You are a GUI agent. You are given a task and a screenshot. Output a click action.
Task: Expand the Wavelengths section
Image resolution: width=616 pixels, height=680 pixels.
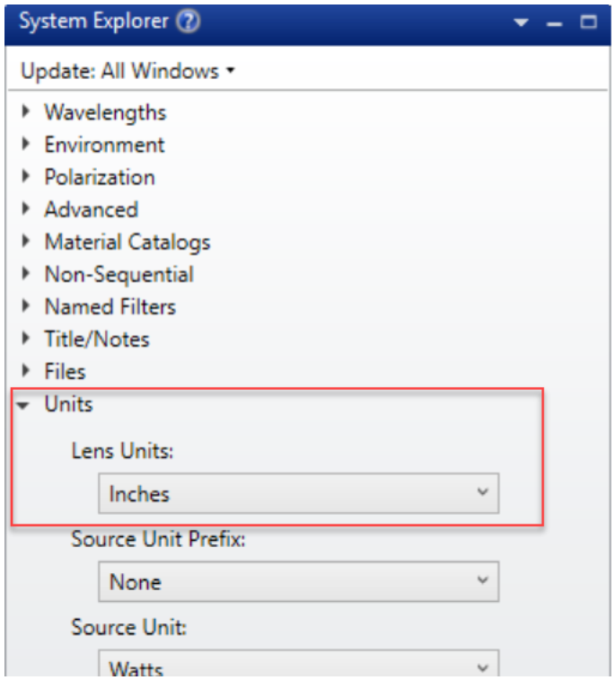coord(27,112)
